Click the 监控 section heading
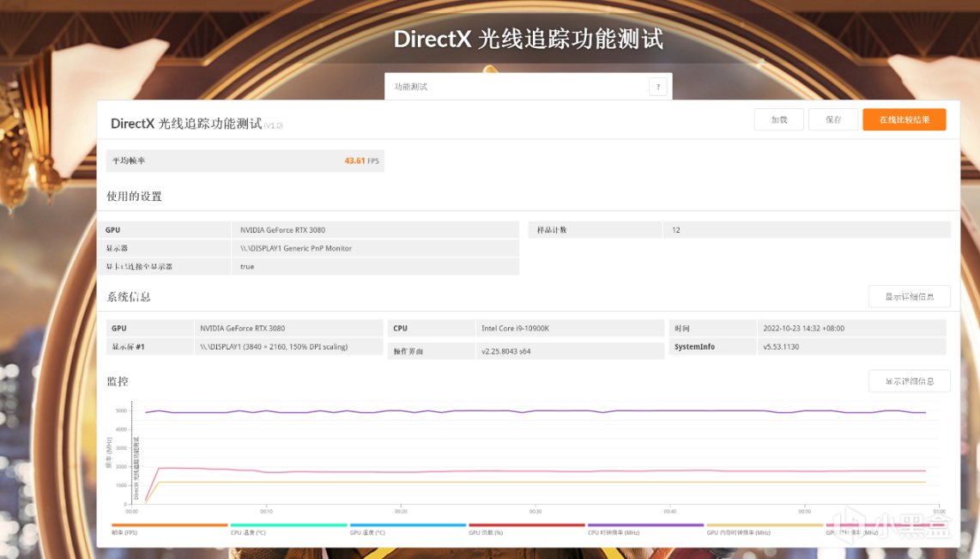This screenshot has width=980, height=559. (x=118, y=380)
